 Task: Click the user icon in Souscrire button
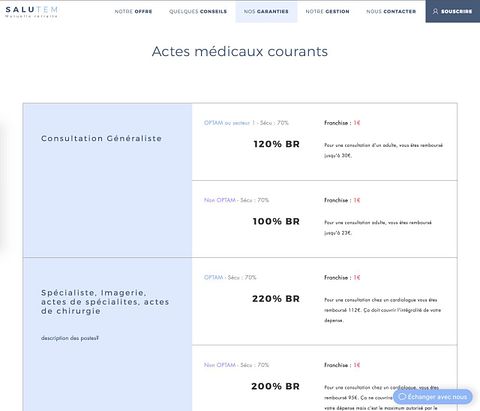click(435, 11)
